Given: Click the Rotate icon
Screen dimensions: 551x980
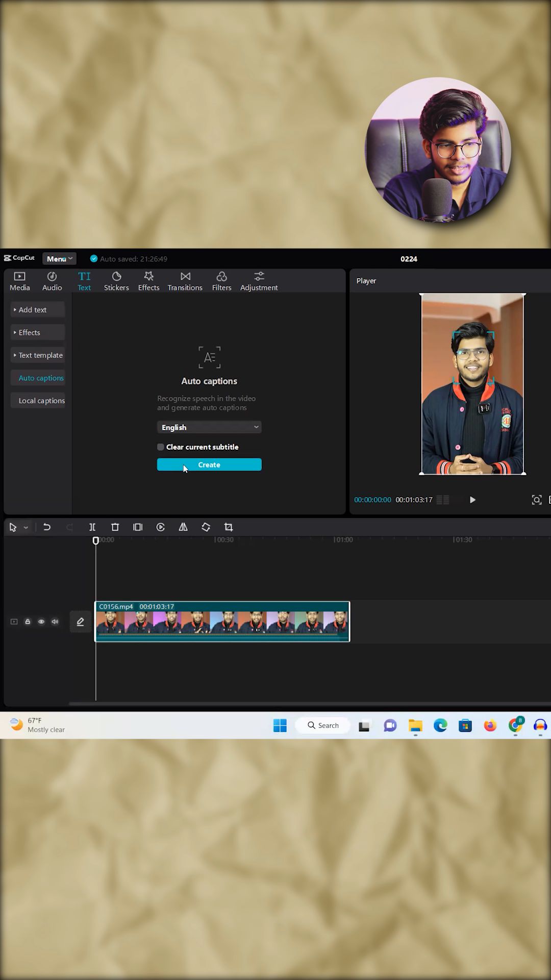Looking at the screenshot, I should pyautogui.click(x=206, y=527).
